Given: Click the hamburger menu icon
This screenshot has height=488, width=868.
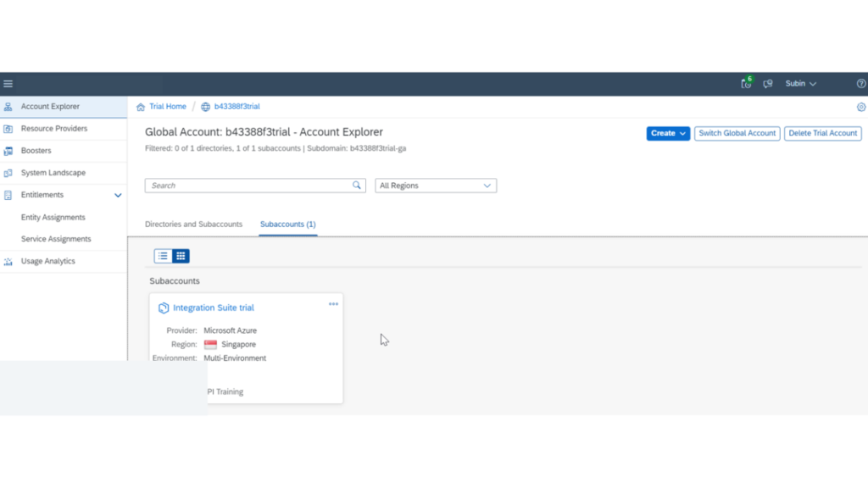Looking at the screenshot, I should point(8,84).
